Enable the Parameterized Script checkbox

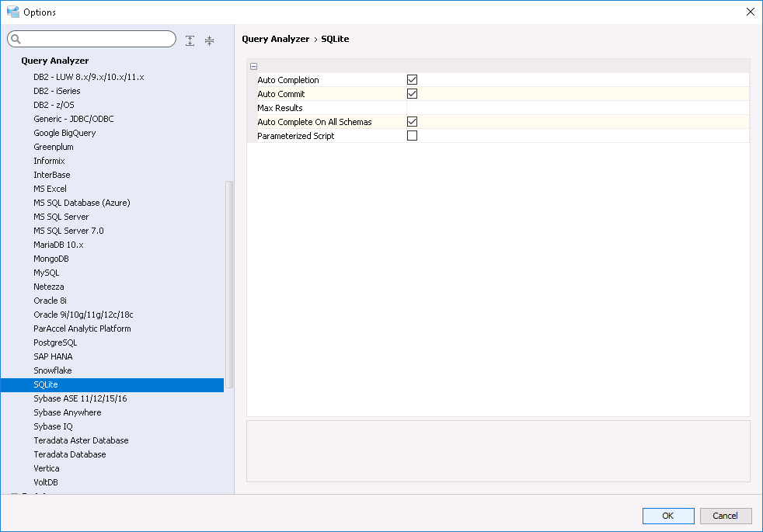413,136
